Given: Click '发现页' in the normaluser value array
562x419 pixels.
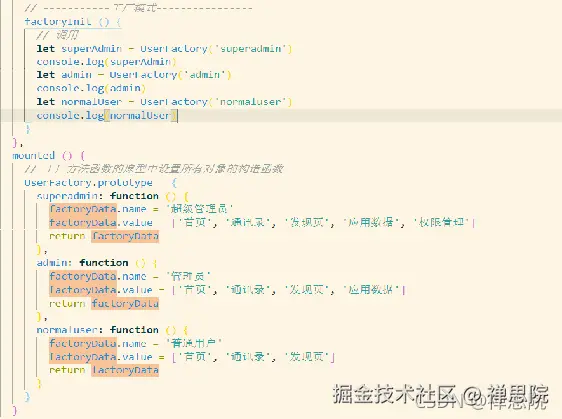Looking at the screenshot, I should coord(307,357).
